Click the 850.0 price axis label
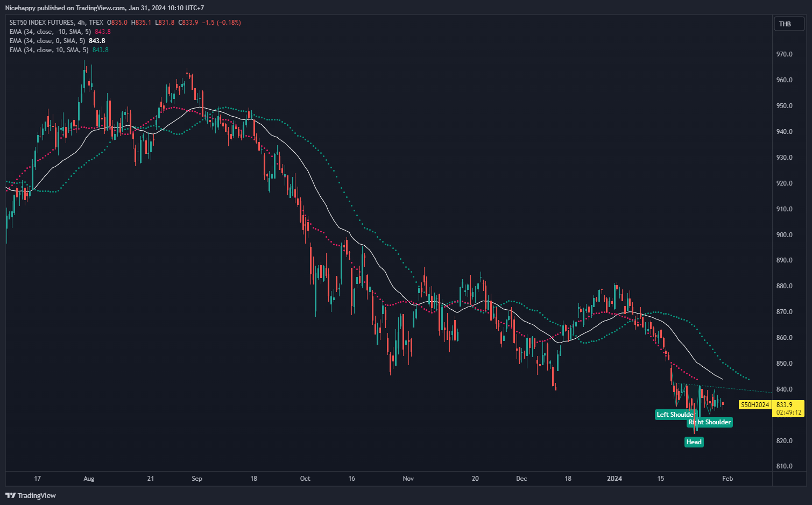Image resolution: width=812 pixels, height=505 pixels. (x=784, y=364)
